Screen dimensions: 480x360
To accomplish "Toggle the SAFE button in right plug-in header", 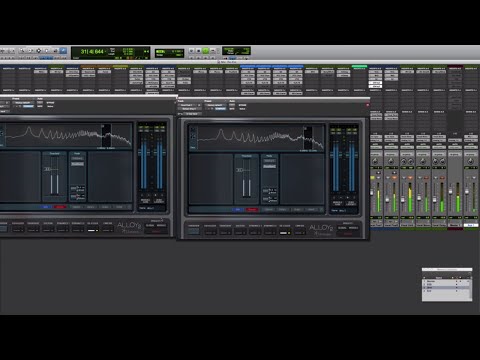I will pos(232,109).
